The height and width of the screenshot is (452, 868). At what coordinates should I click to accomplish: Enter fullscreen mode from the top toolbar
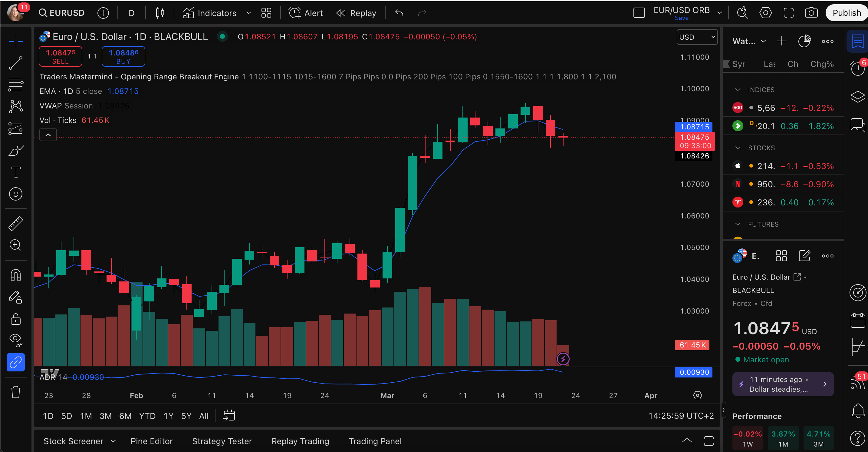[788, 12]
